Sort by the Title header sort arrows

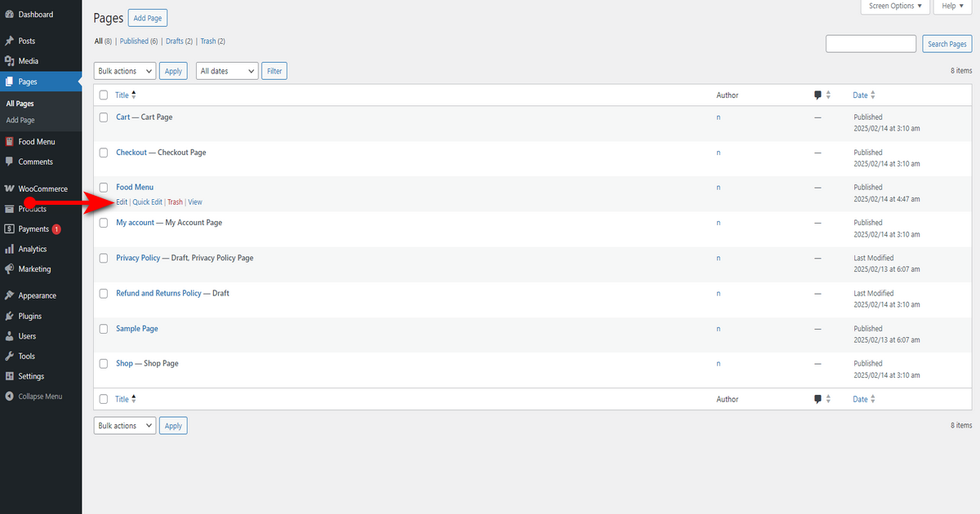pos(134,95)
